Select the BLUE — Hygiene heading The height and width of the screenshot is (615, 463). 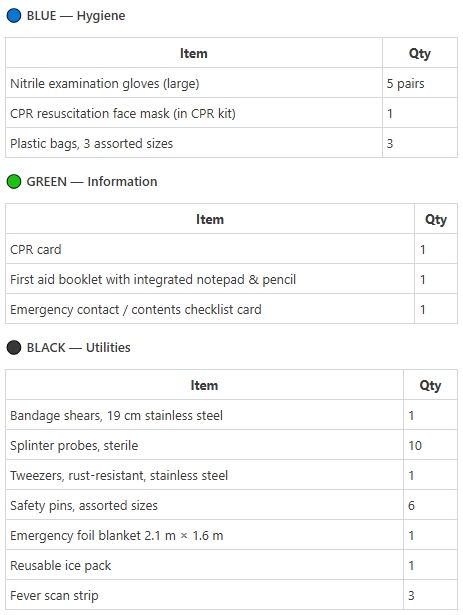[66, 16]
